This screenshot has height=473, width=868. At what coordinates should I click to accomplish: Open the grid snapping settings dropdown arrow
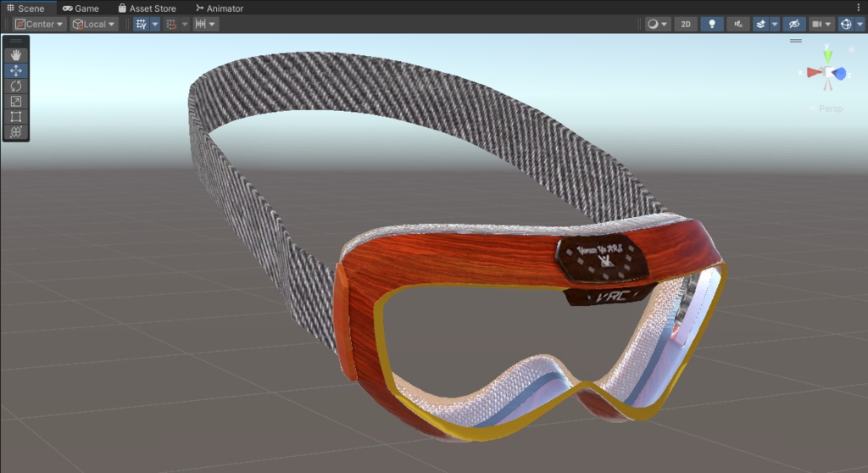click(x=185, y=24)
